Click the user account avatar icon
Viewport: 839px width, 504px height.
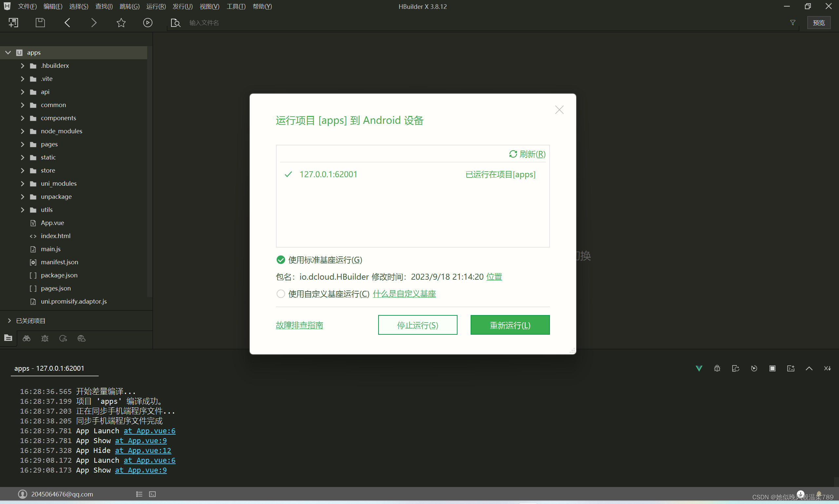pos(22,494)
